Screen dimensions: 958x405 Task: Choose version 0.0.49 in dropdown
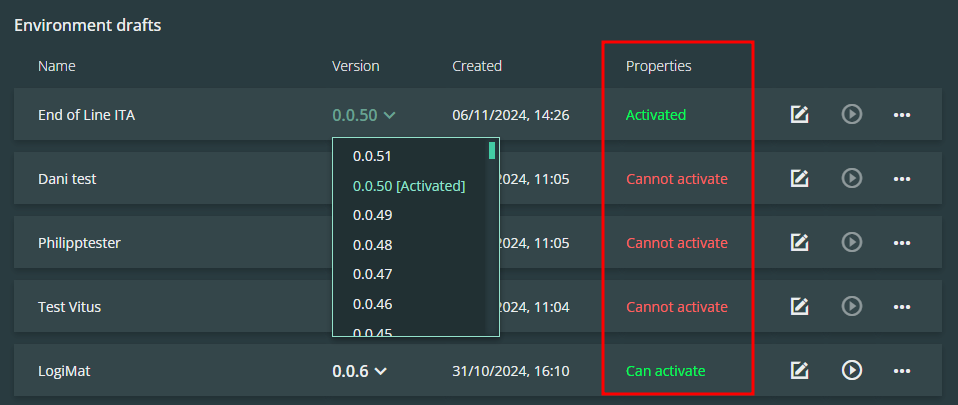[x=372, y=216]
